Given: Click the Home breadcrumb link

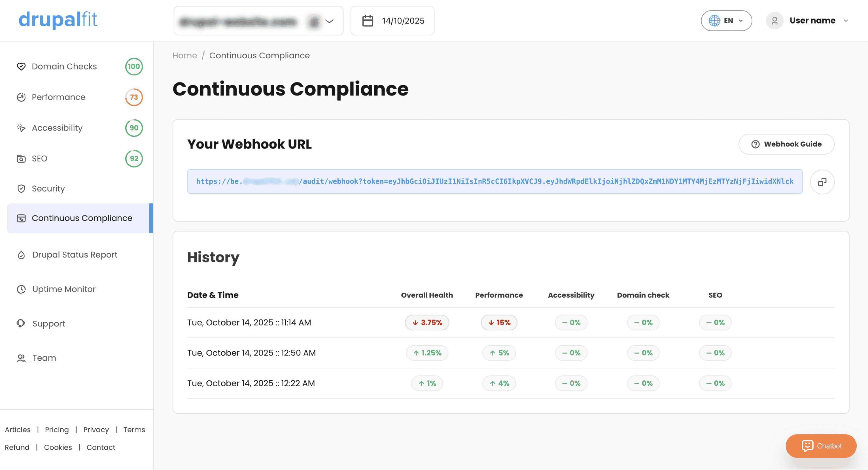Looking at the screenshot, I should (x=185, y=55).
